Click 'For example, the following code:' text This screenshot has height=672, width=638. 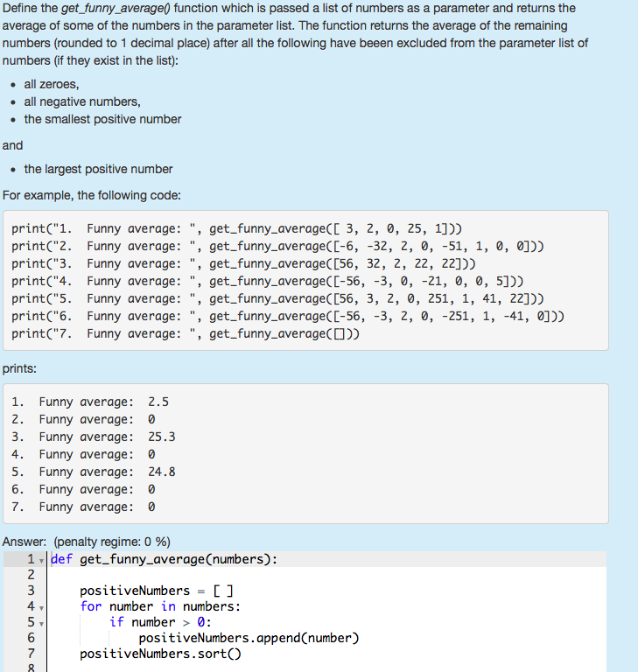[x=92, y=195]
